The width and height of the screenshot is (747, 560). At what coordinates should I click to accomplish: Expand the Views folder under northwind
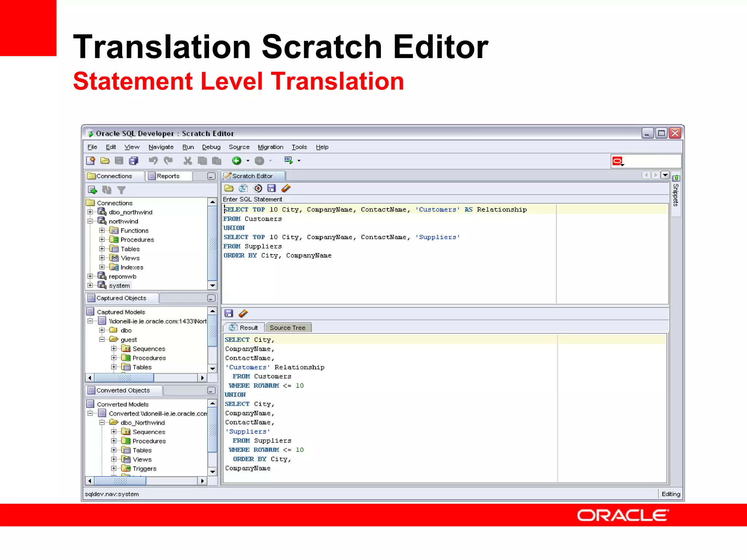point(102,258)
